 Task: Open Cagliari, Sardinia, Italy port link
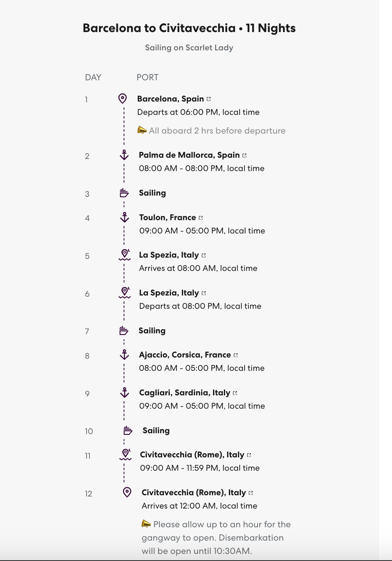click(x=185, y=393)
